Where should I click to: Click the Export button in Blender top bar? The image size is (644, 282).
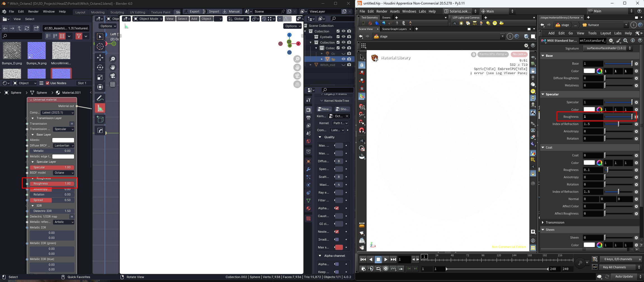click(x=192, y=11)
